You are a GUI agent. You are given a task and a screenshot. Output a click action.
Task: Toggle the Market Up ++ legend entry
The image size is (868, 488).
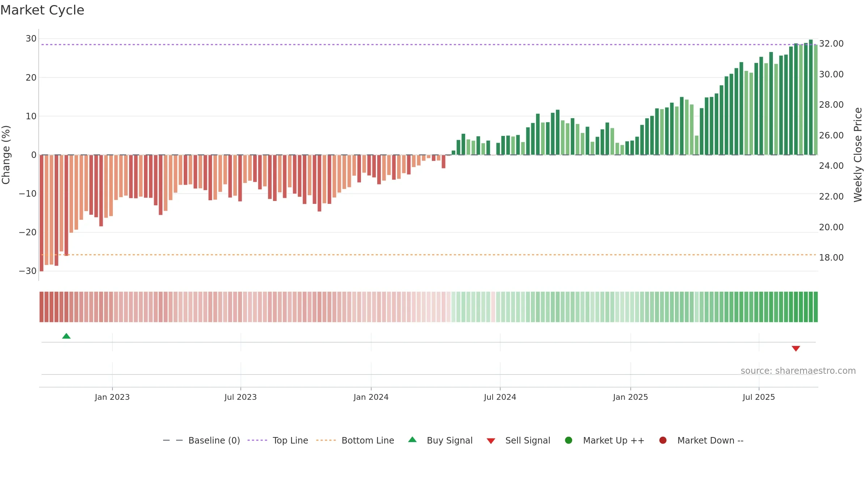(604, 440)
